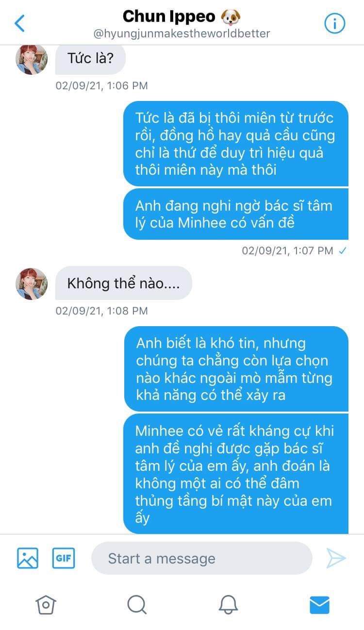Screen dimensions: 364x630
Task: Tap message starting "Tức là đã bị thôi miên"
Action: click(x=236, y=144)
